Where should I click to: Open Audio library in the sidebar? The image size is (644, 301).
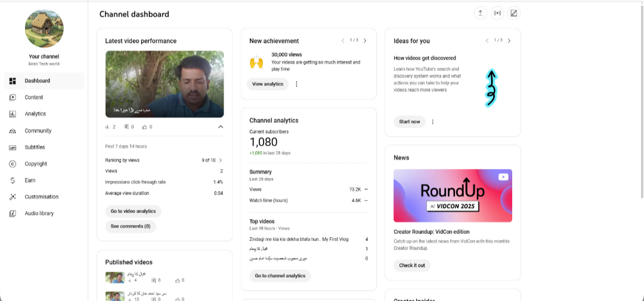click(x=44, y=213)
